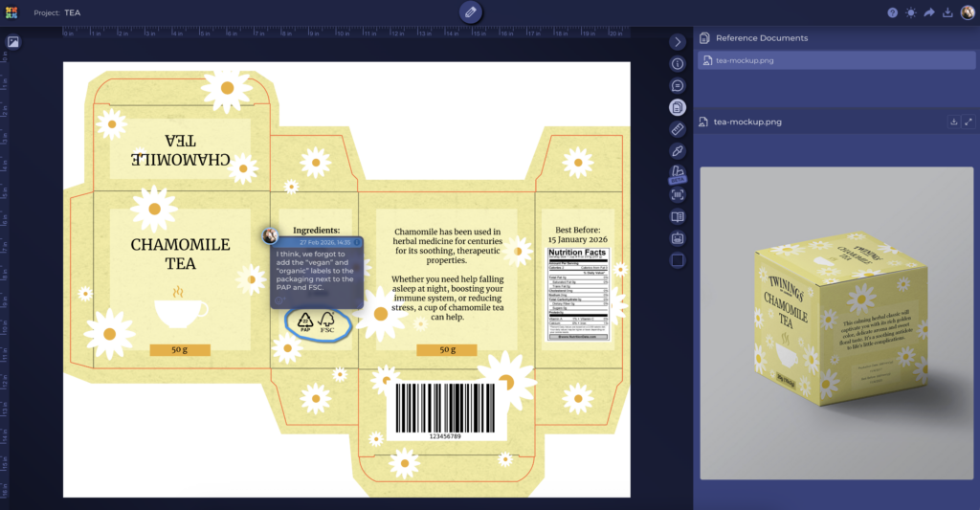The height and width of the screenshot is (510, 980).
Task: Open the comment options three-dot menu
Action: (357, 242)
